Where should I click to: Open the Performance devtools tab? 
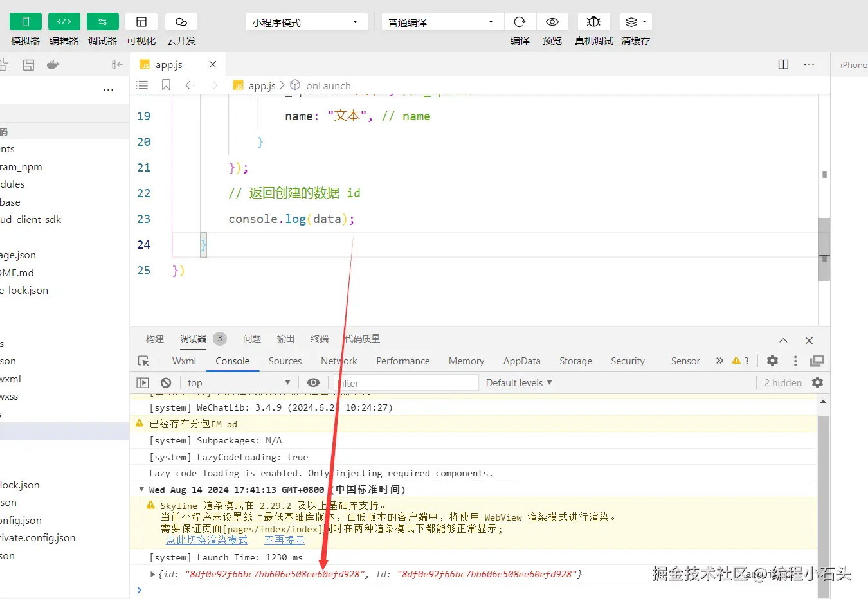(403, 361)
